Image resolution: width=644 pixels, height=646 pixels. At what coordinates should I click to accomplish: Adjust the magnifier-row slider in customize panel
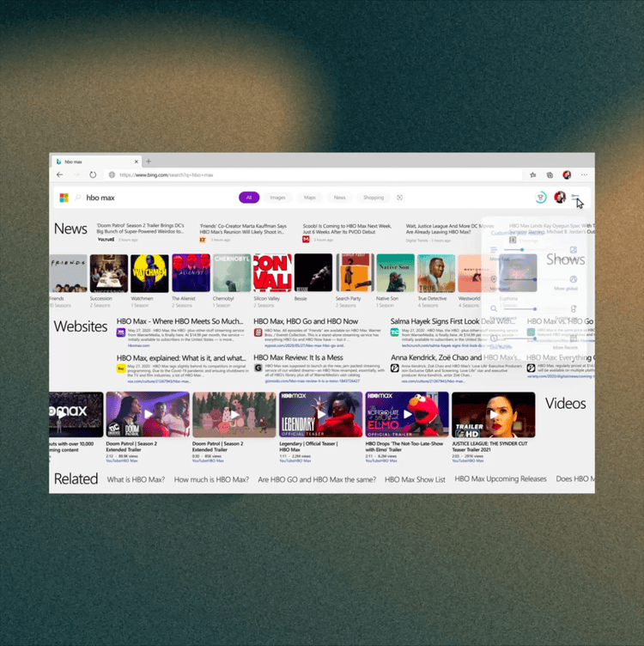(x=534, y=308)
